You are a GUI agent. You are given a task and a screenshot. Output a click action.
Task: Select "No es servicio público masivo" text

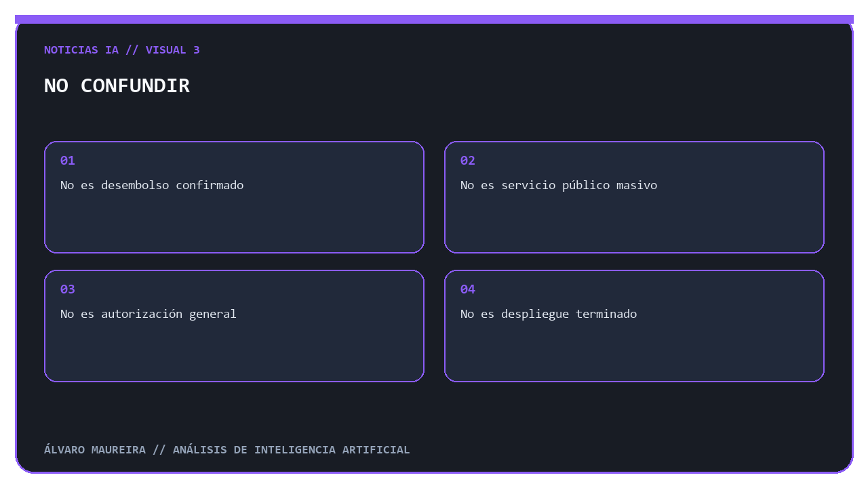pyautogui.click(x=559, y=185)
